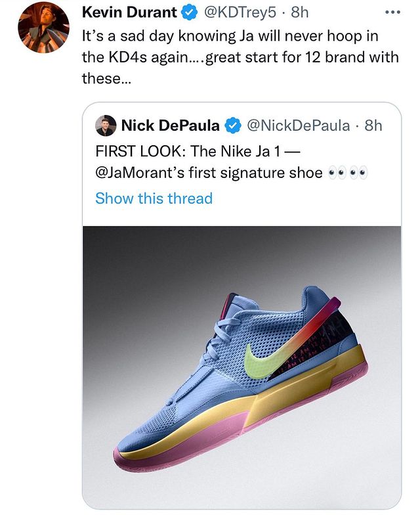420x515 pixels.
Task: Click Nick DePaula's verified badge
Action: click(x=232, y=125)
